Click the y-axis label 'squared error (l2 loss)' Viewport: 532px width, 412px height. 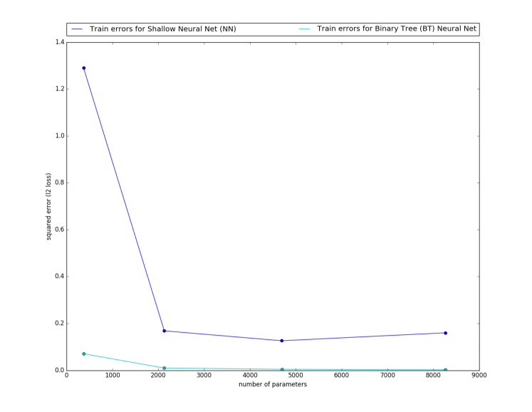click(48, 207)
